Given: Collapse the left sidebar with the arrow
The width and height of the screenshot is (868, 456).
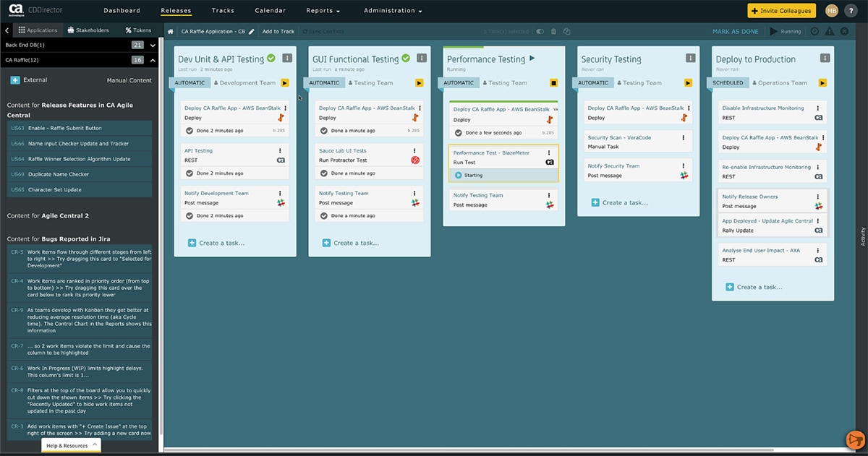Looking at the screenshot, I should point(7,30).
